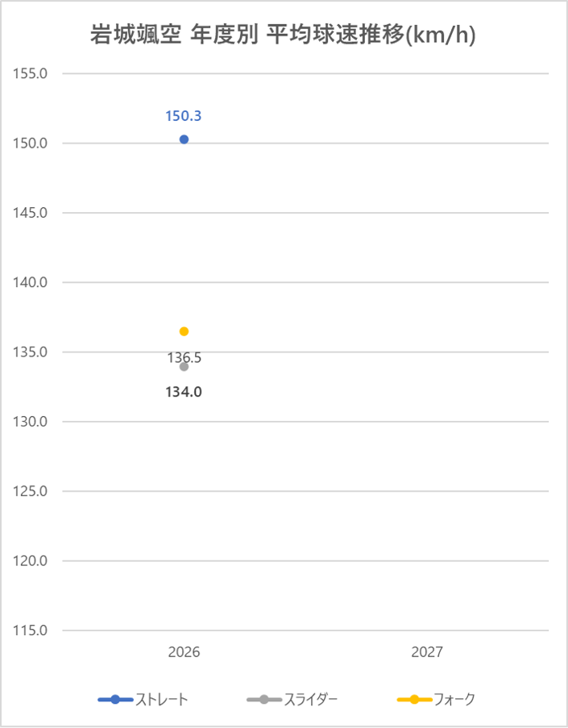Click the gray スライダー legend marker
Image resolution: width=568 pixels, height=728 pixels.
[x=264, y=699]
